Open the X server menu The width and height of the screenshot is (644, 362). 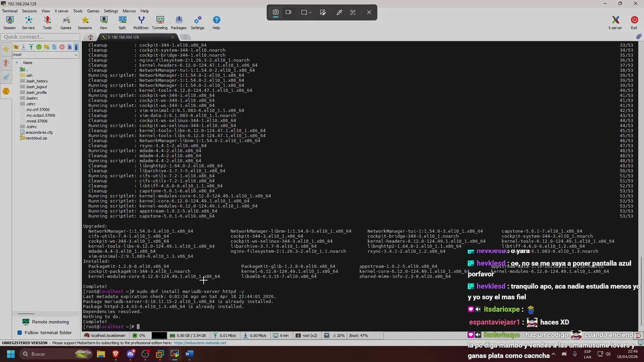tap(61, 11)
